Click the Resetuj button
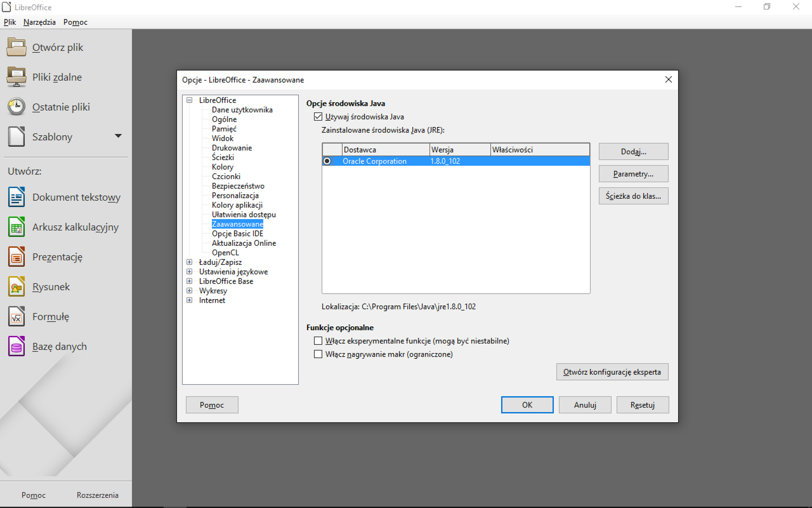Image resolution: width=812 pixels, height=508 pixels. pyautogui.click(x=643, y=405)
